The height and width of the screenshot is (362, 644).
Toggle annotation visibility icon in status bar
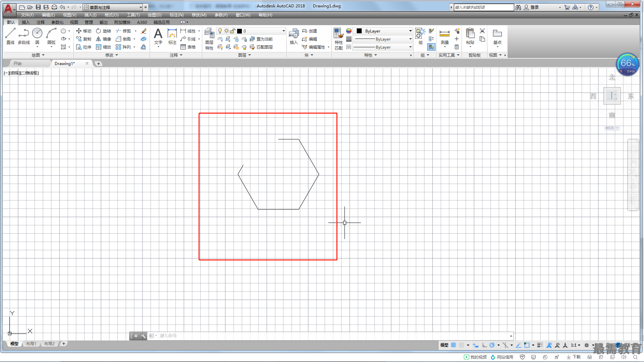click(549, 345)
